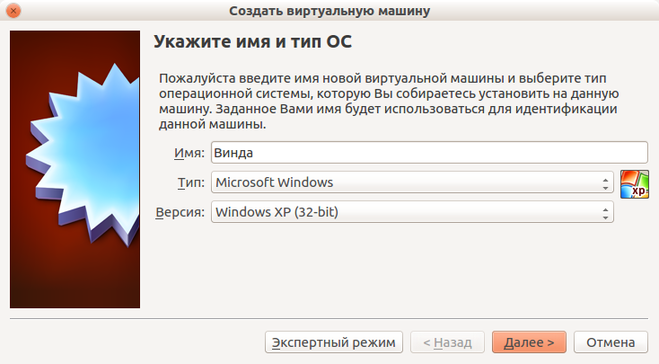Click the description paragraph starting with Пожалуйста
Viewport: 659px width, 364px height.
pyautogui.click(x=389, y=101)
